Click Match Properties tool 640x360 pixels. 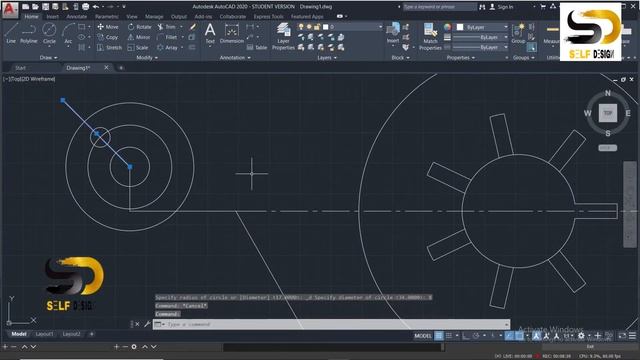point(430,36)
